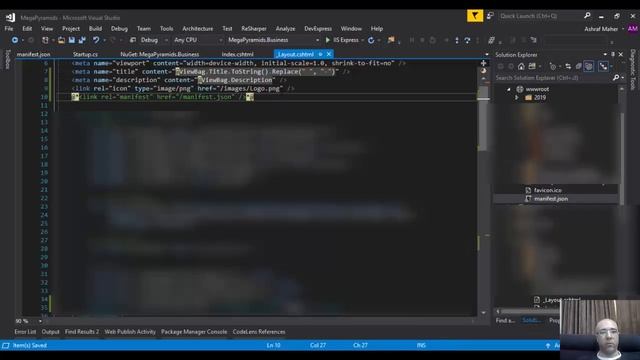Click the Quick Launch magnifier icon
Image resolution: width=640 pixels, height=360 pixels.
click(x=587, y=16)
